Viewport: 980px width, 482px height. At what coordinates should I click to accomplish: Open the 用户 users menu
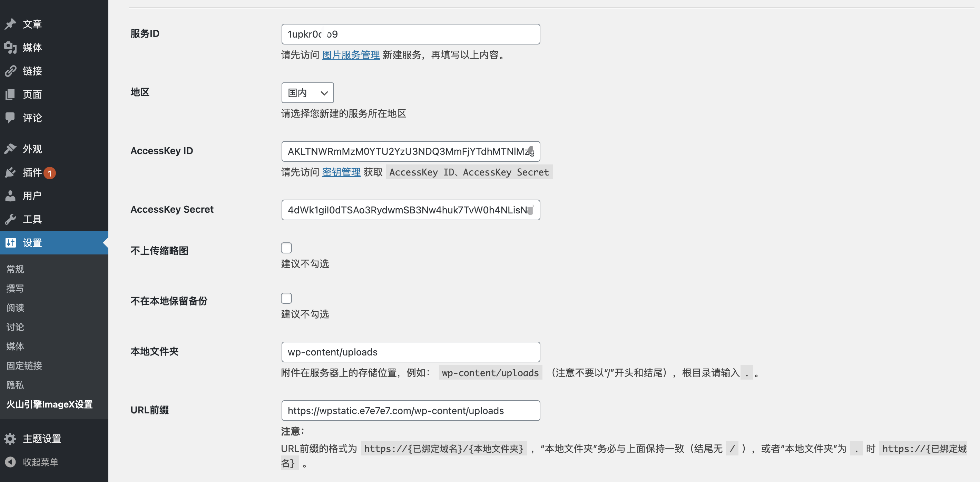point(32,196)
